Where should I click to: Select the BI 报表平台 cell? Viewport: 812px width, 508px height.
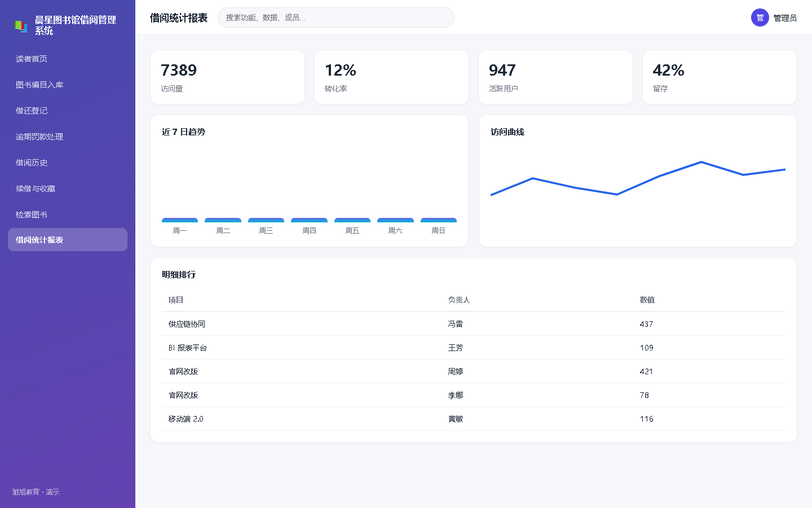(x=188, y=348)
